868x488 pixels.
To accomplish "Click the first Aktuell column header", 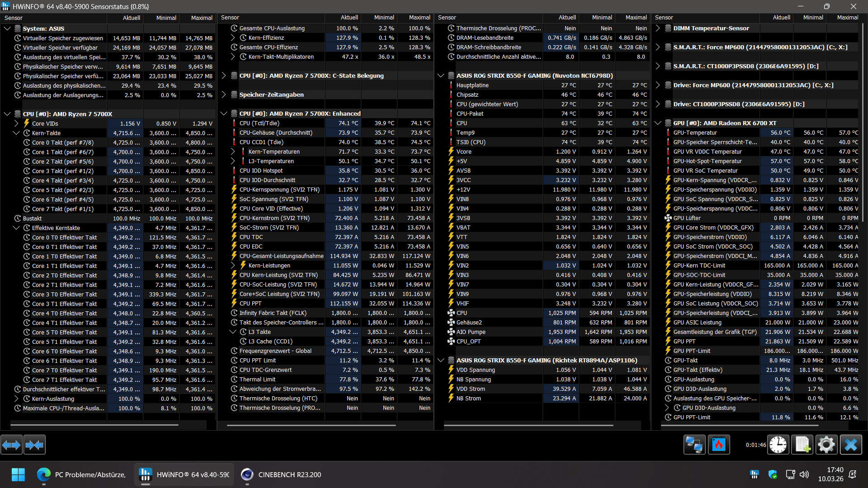I will [x=131, y=18].
